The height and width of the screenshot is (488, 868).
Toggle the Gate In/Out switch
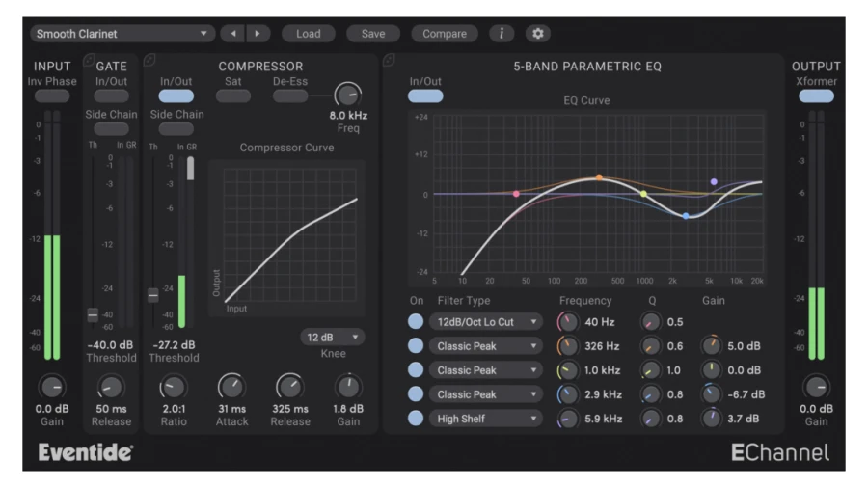tap(111, 96)
